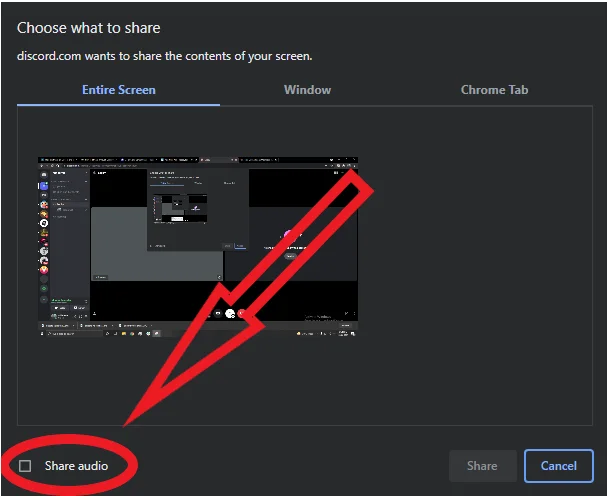Click the Share audio label text
This screenshot has width=608, height=496.
point(76,466)
